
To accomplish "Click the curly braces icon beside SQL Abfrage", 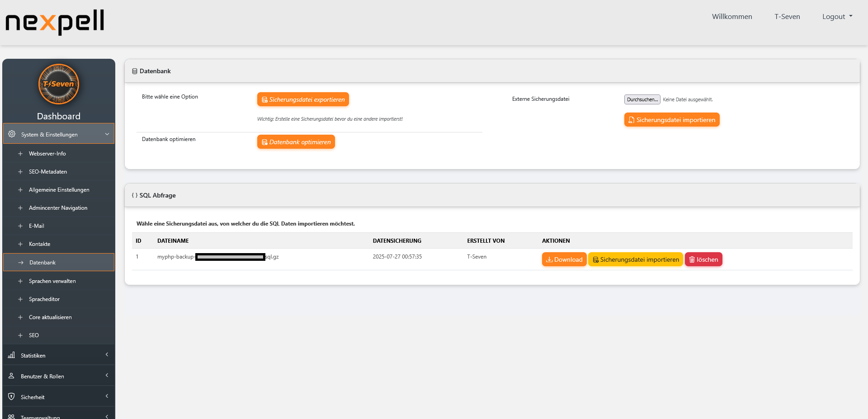I will (134, 195).
